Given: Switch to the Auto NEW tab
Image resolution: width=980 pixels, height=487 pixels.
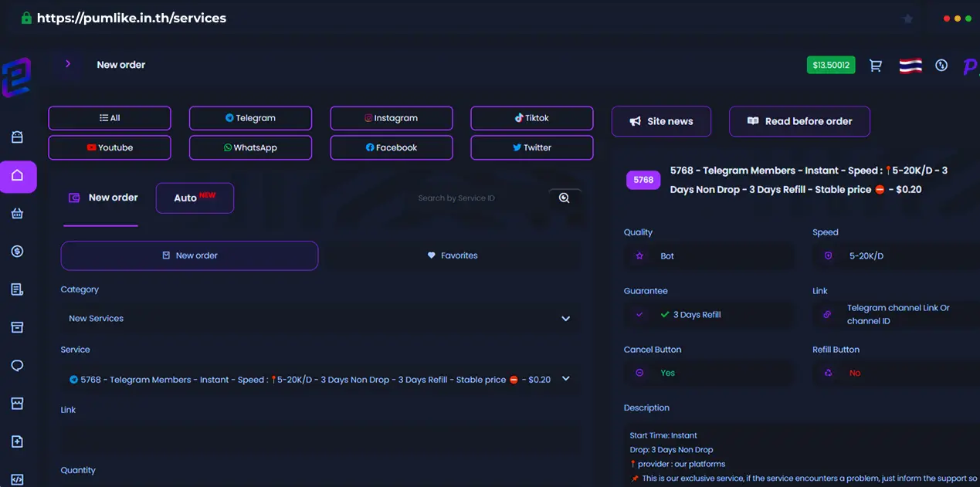Looking at the screenshot, I should pyautogui.click(x=195, y=198).
